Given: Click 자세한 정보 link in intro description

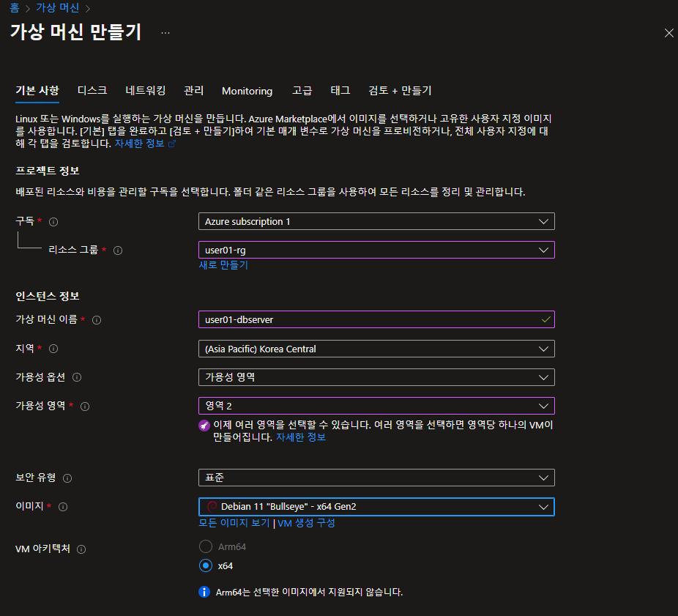Looking at the screenshot, I should tap(139, 144).
